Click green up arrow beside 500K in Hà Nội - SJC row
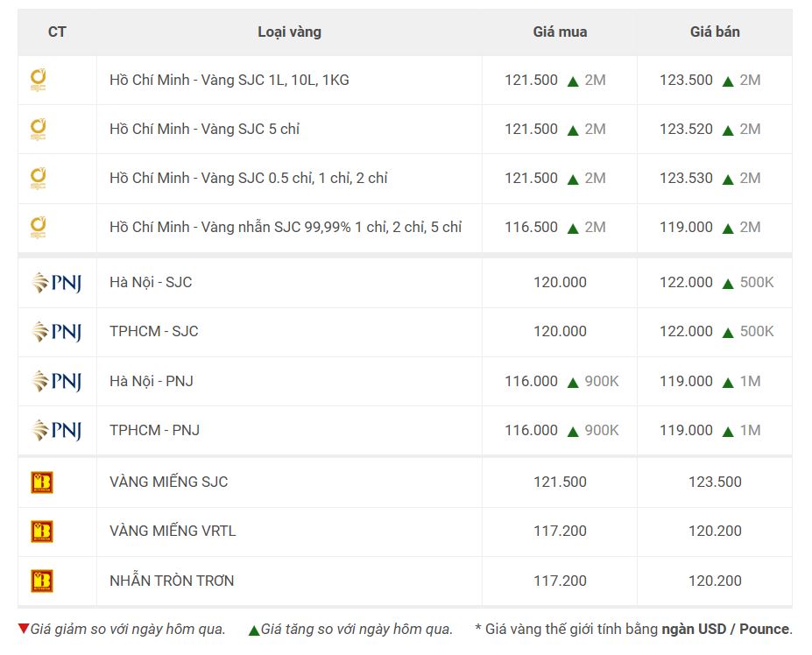 728,284
